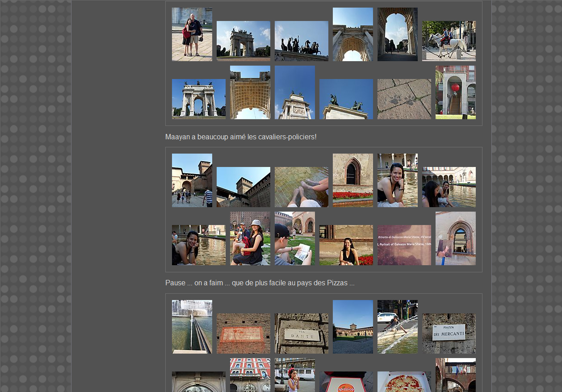View the paw prints on pavement photo
The width and height of the screenshot is (562, 392).
404,99
